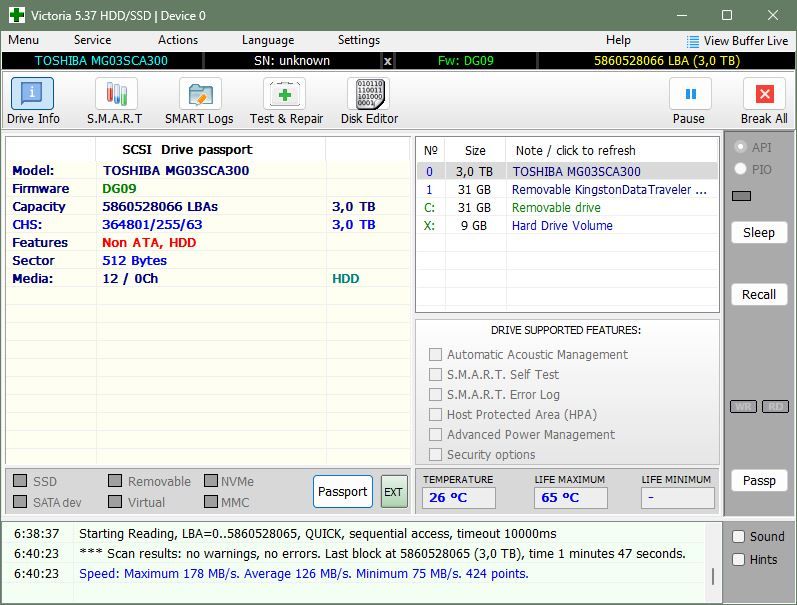Pause the current operation

[x=690, y=94]
